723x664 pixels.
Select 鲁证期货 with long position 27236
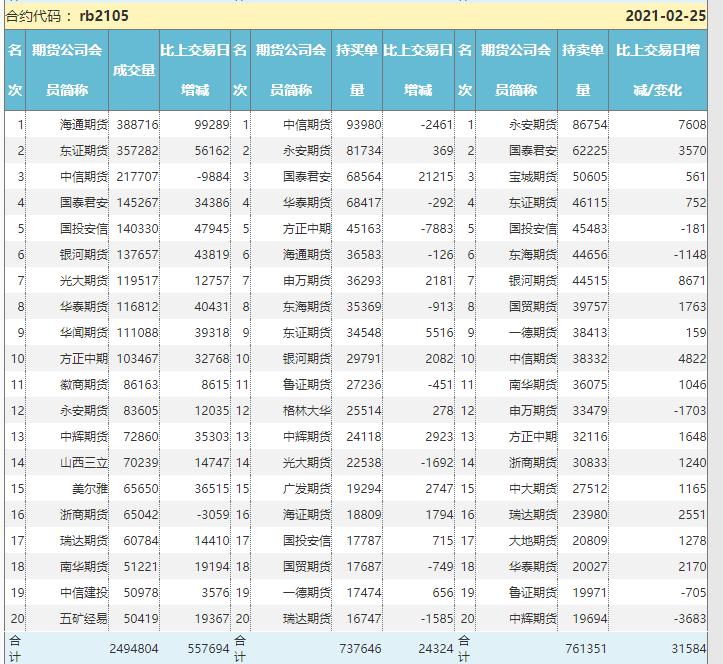(307, 385)
